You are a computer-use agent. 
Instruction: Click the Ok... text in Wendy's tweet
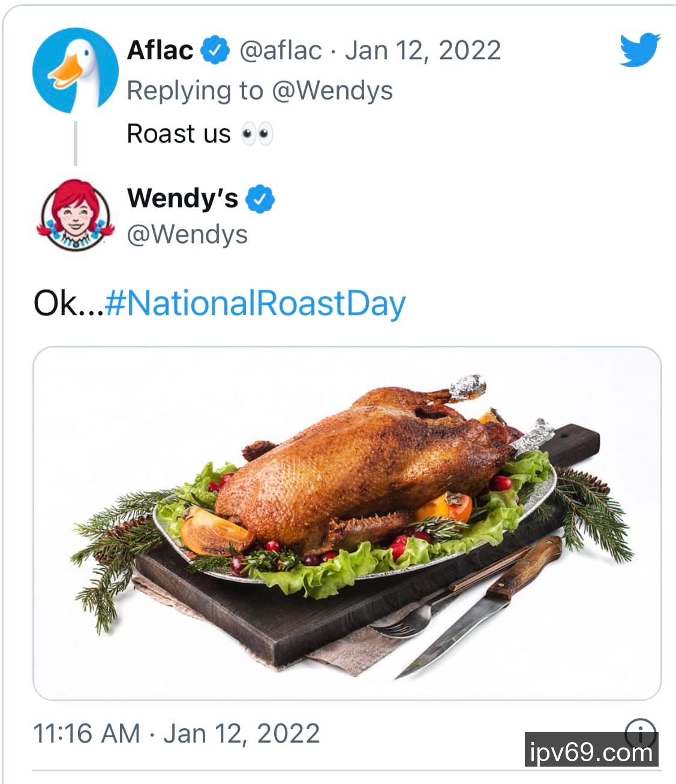tap(68, 303)
